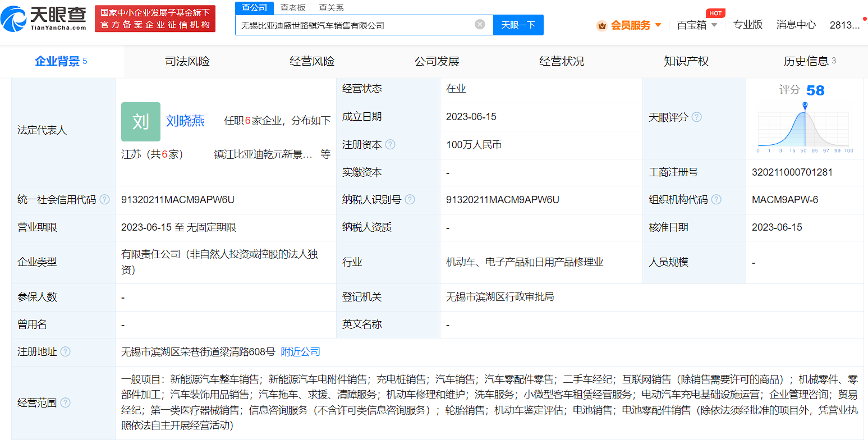Open help icon next to 统一社会信用代码
The height and width of the screenshot is (444, 868).
tap(105, 199)
